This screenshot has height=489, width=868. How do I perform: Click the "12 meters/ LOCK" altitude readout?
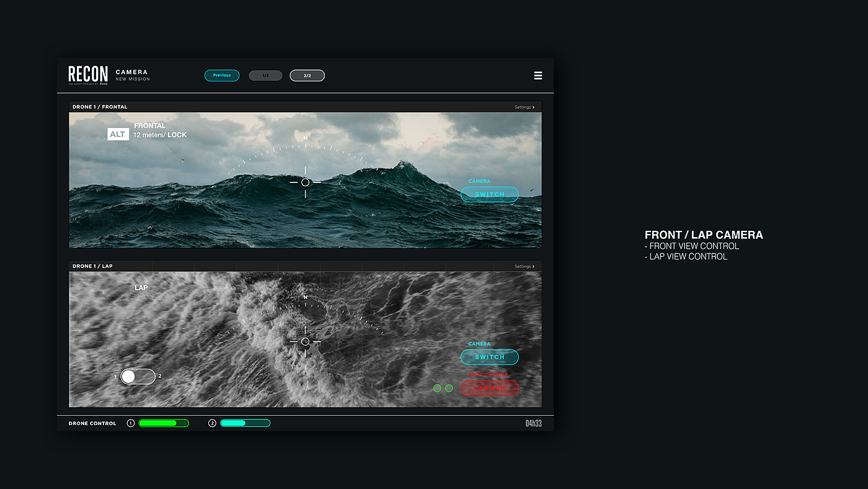pos(160,135)
